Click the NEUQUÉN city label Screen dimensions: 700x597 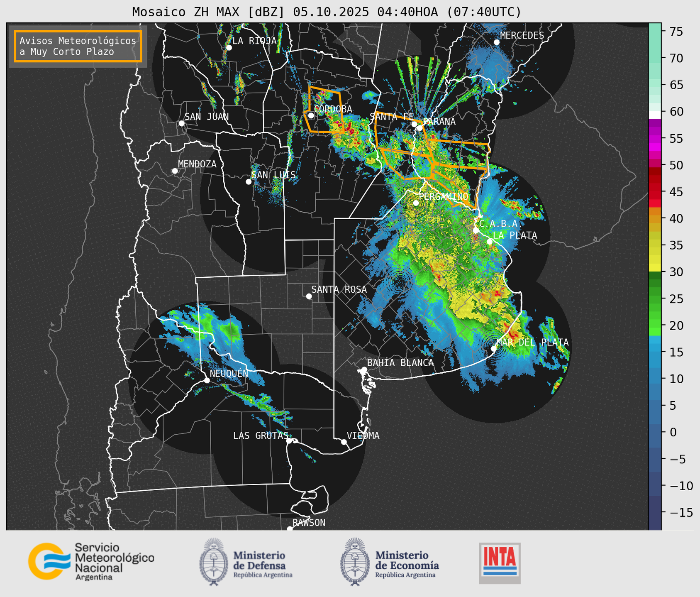pos(229,373)
